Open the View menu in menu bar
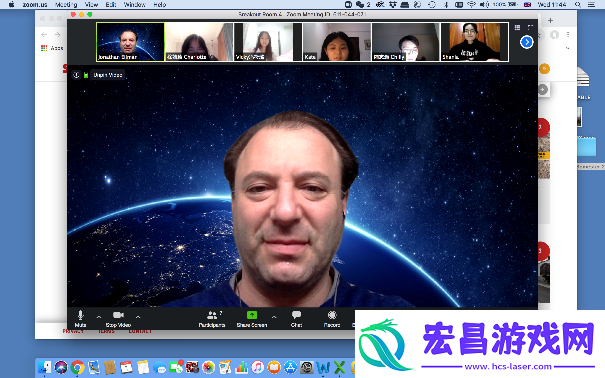The height and width of the screenshot is (378, 605). click(91, 5)
